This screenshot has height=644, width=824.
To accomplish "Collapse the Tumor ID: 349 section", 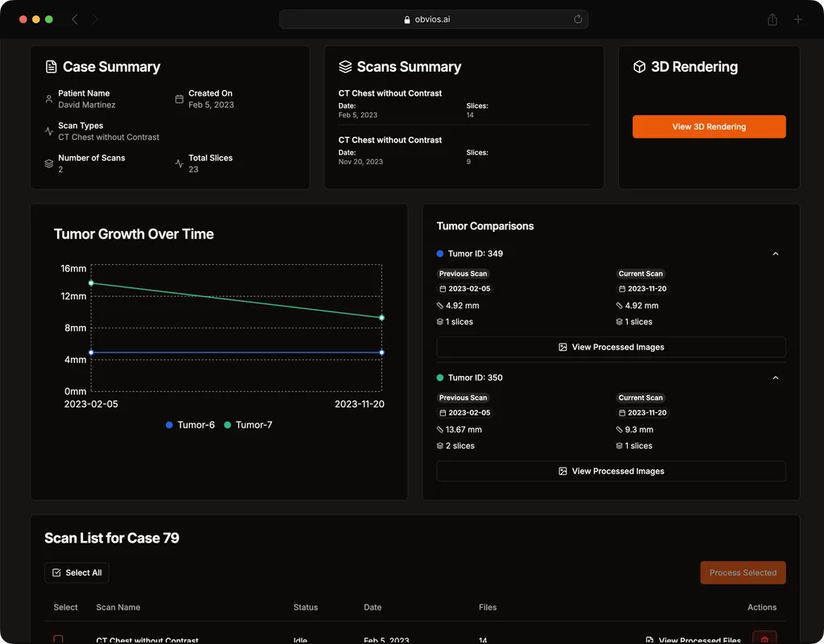I will tap(775, 254).
